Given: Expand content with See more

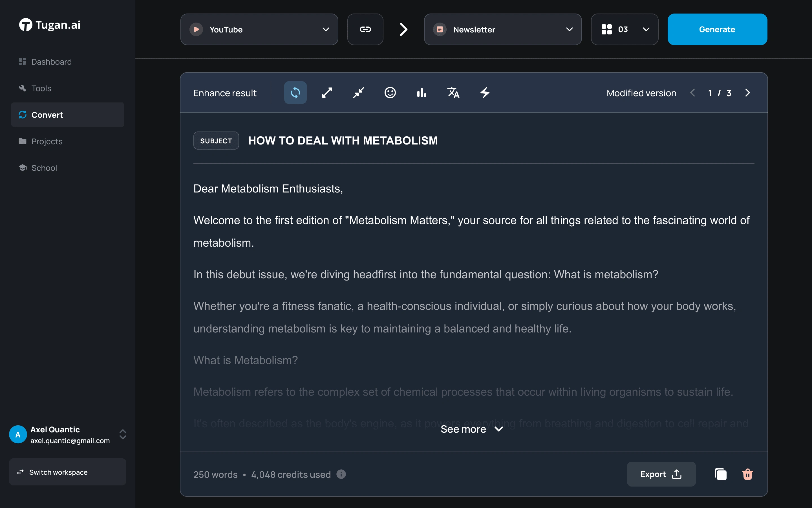Looking at the screenshot, I should coord(471,429).
